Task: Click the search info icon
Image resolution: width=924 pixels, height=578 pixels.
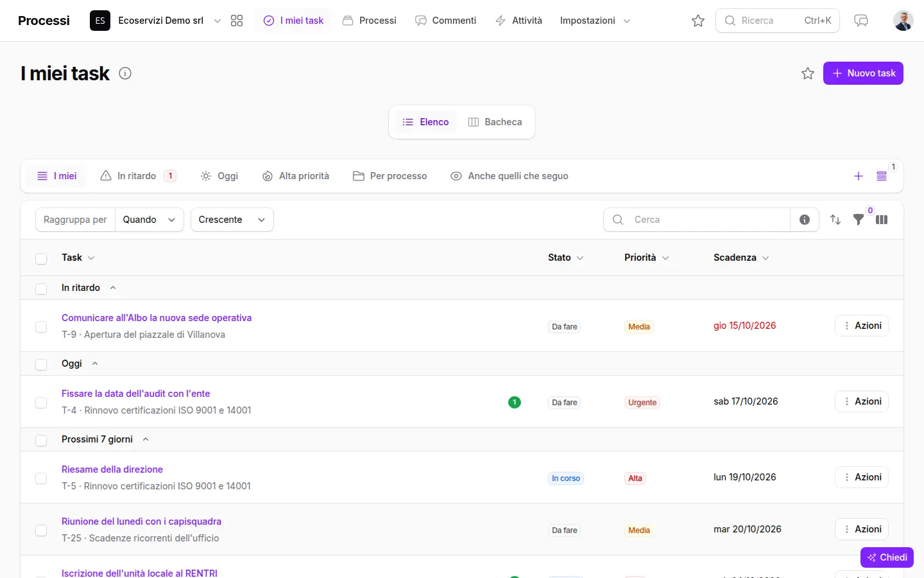Action: point(805,220)
